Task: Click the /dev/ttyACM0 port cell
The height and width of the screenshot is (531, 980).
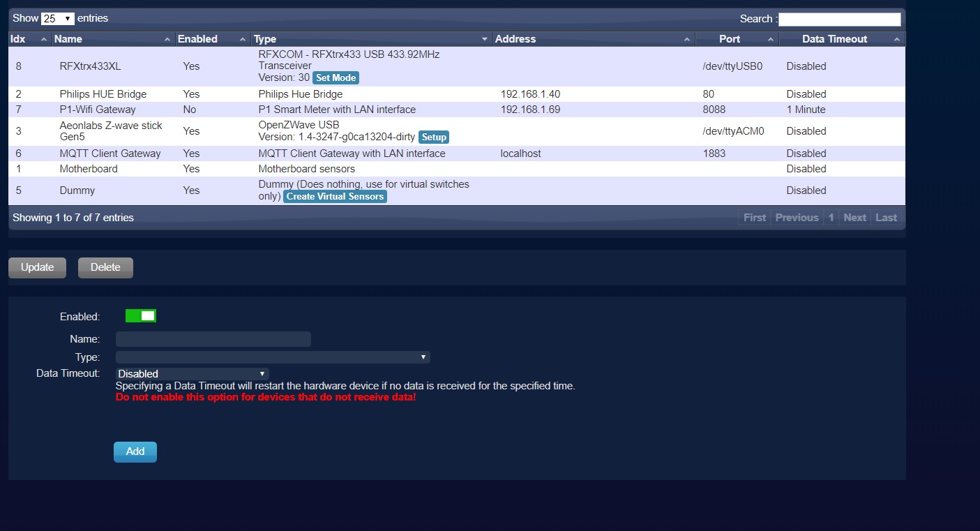Action: pos(734,131)
